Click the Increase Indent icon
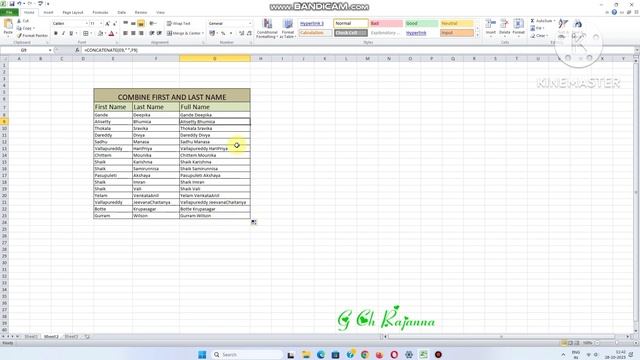The image size is (640, 360). pos(159,33)
